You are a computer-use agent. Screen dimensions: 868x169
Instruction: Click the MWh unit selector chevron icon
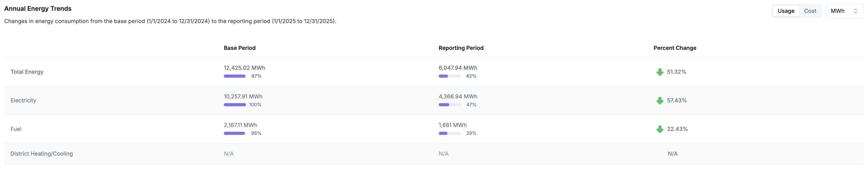click(x=855, y=11)
